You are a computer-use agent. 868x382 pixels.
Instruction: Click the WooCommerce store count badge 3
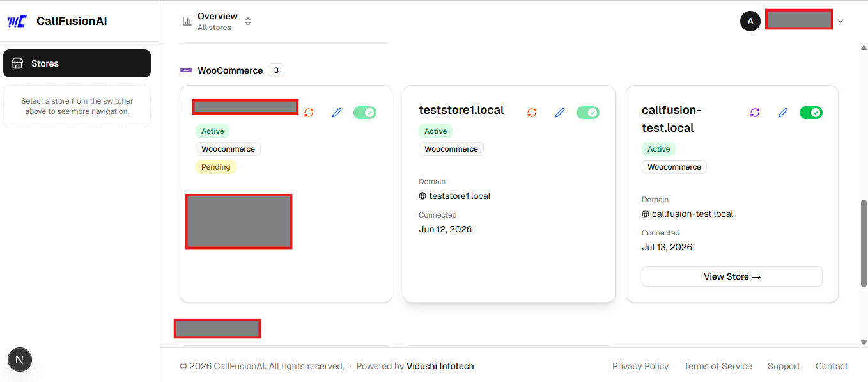point(276,70)
